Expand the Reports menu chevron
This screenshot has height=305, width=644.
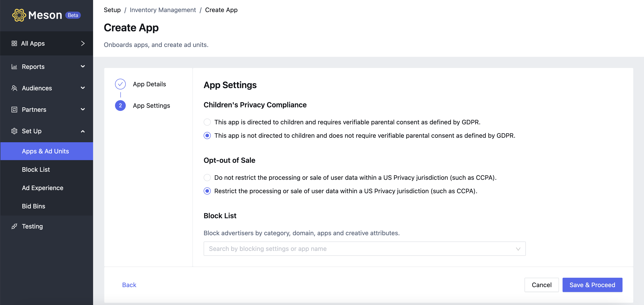[x=83, y=66]
